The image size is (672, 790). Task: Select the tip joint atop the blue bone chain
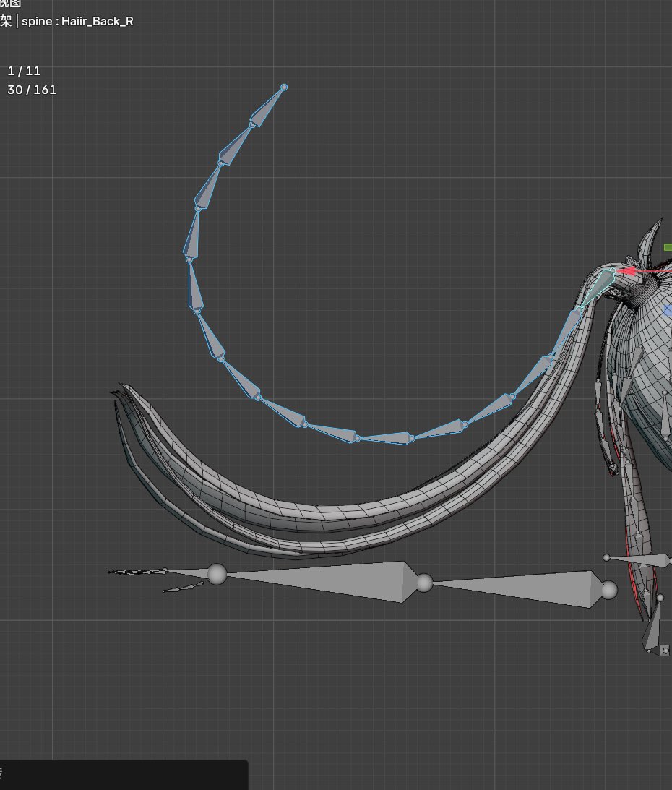[x=284, y=87]
